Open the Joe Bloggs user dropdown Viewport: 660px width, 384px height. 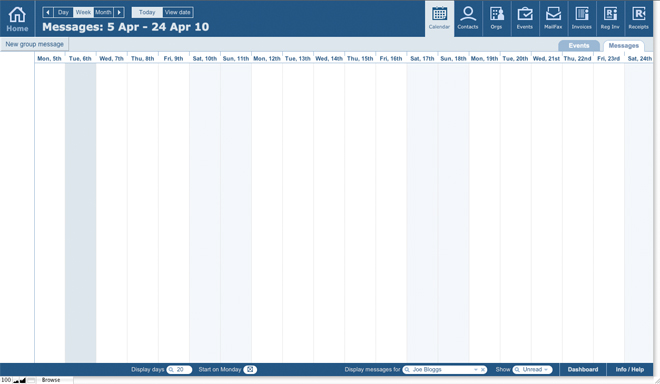click(x=475, y=369)
